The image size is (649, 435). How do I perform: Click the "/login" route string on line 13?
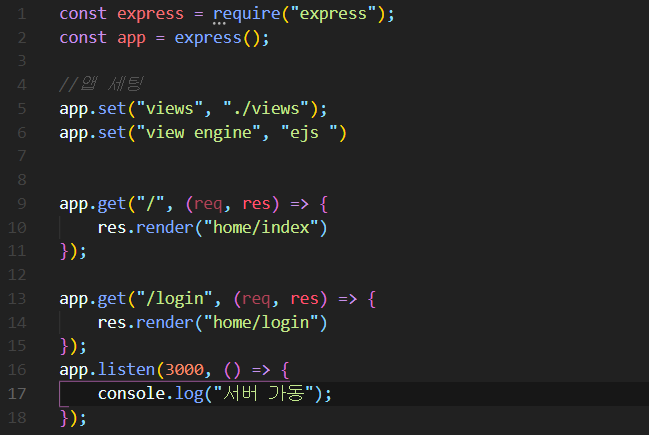tap(174, 299)
